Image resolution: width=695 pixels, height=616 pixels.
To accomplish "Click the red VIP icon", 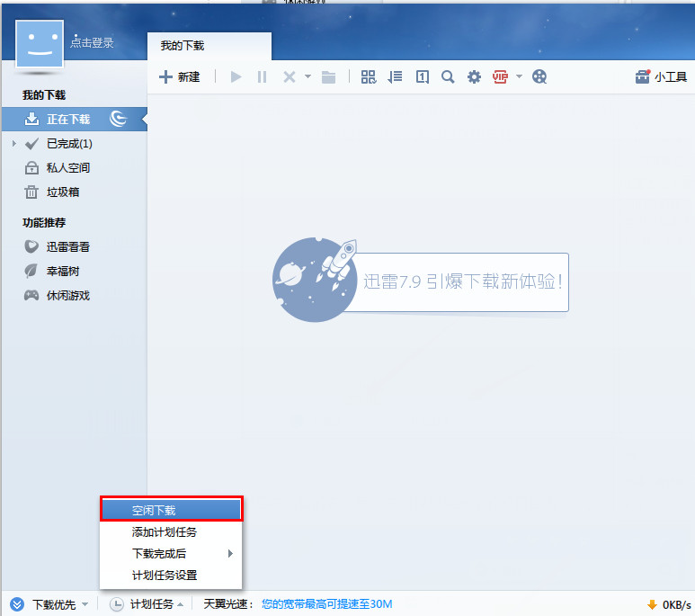I will (x=500, y=77).
